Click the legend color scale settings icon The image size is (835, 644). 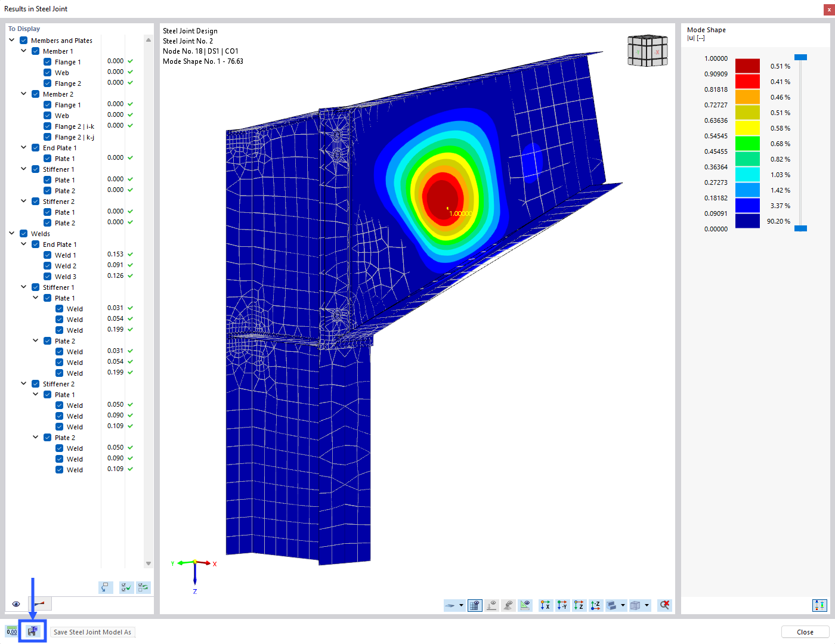point(819,605)
